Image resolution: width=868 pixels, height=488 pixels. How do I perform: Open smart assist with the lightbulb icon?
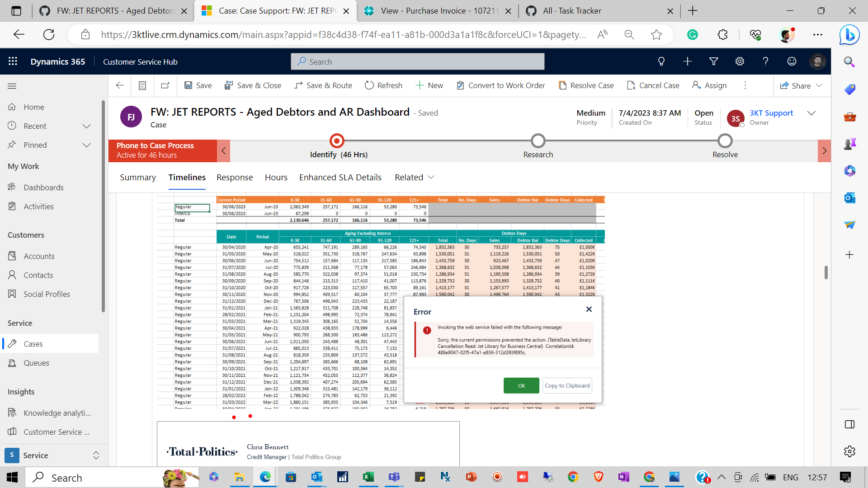[661, 61]
